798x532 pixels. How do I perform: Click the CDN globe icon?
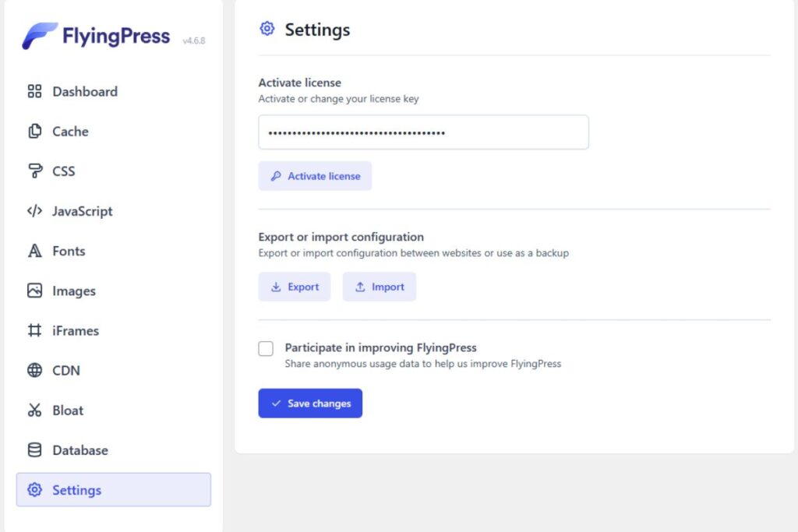(x=34, y=370)
